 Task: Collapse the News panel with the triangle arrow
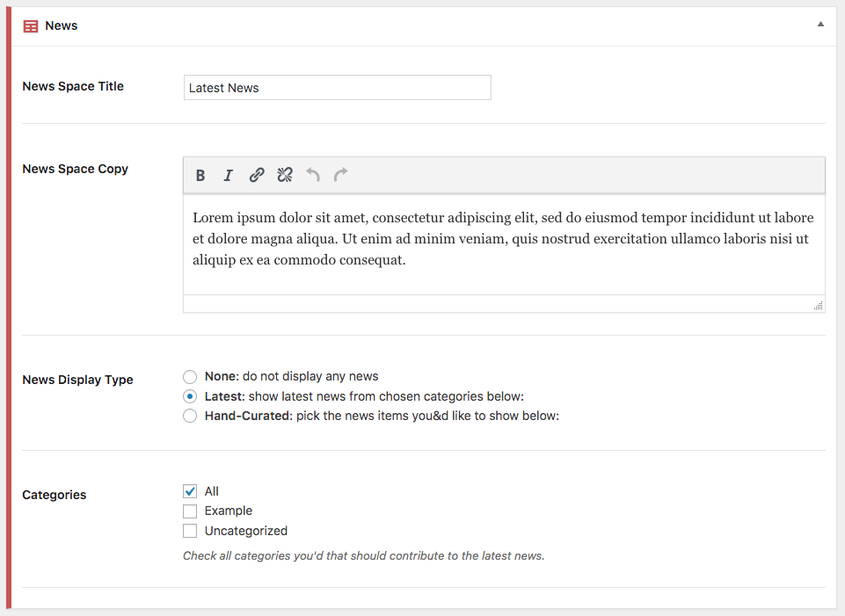[x=820, y=24]
